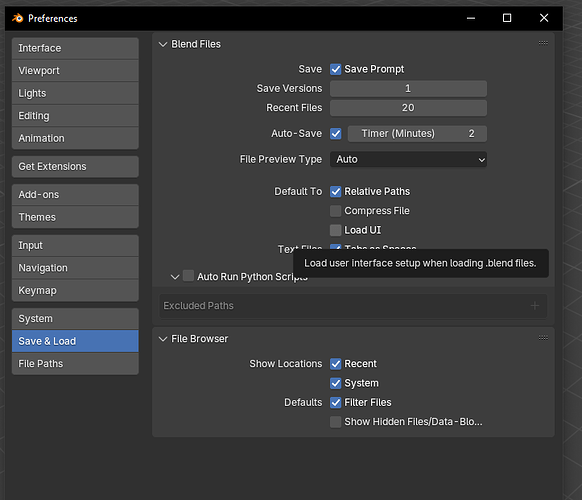Enable the Compress File checkbox
582x500 pixels.
pos(336,211)
